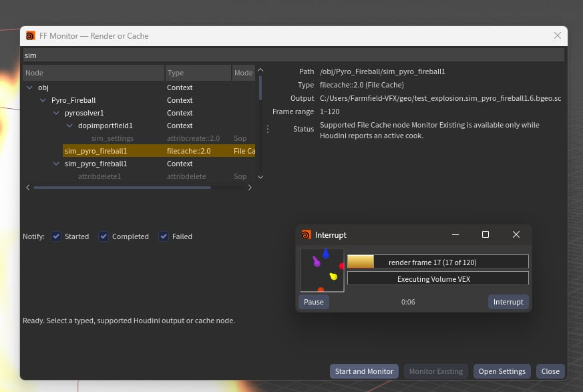Click the node tree scroll-up arrow
This screenshot has height=392, width=583.
point(260,69)
